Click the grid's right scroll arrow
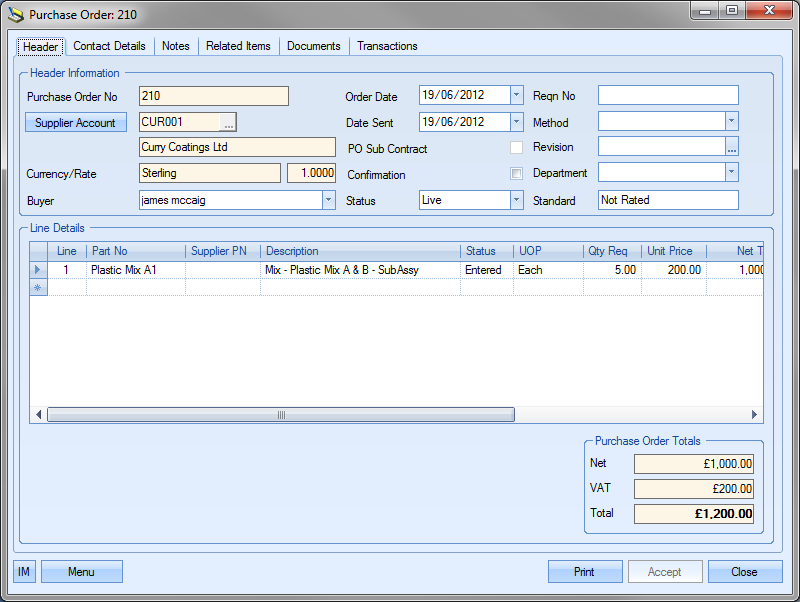This screenshot has height=602, width=800. click(x=756, y=415)
